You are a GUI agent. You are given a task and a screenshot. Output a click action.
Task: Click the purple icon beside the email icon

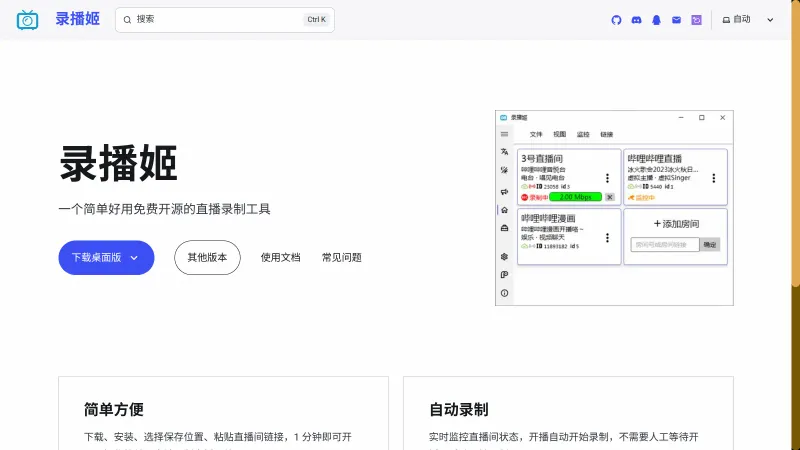click(x=696, y=19)
